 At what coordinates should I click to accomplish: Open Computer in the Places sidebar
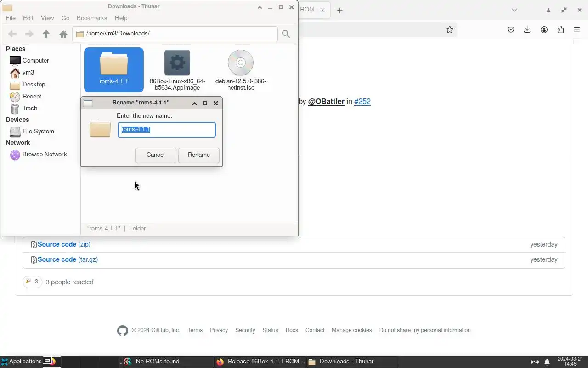pos(35,60)
